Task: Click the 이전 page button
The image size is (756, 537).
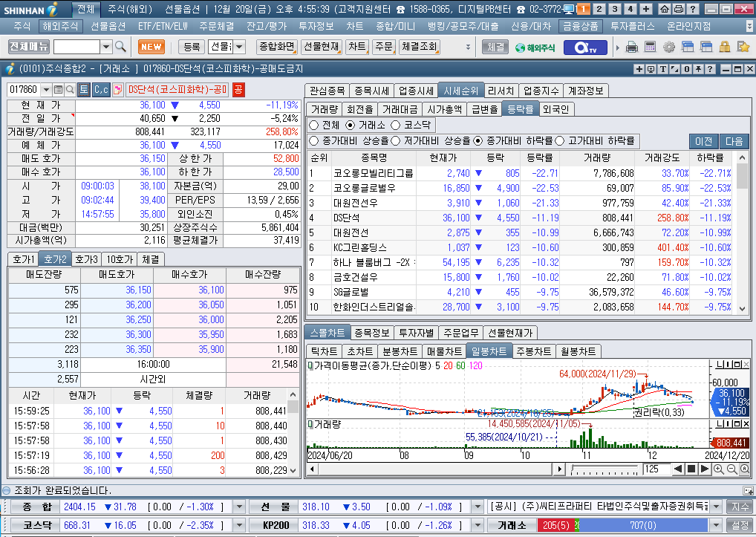Action: point(703,141)
